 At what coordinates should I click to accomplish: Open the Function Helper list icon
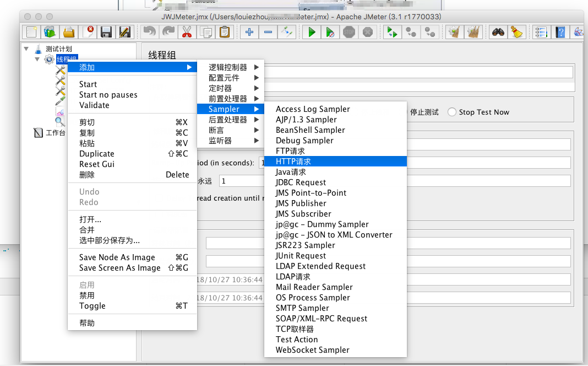(x=542, y=33)
